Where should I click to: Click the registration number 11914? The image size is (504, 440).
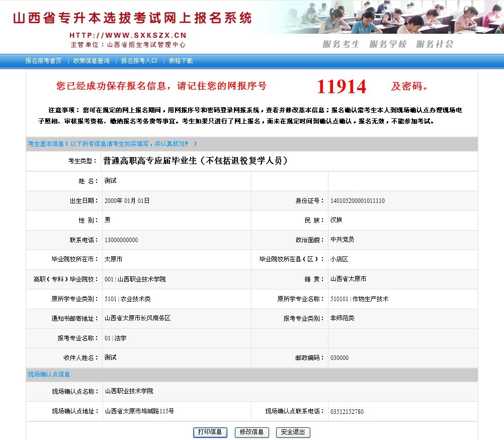click(x=342, y=87)
